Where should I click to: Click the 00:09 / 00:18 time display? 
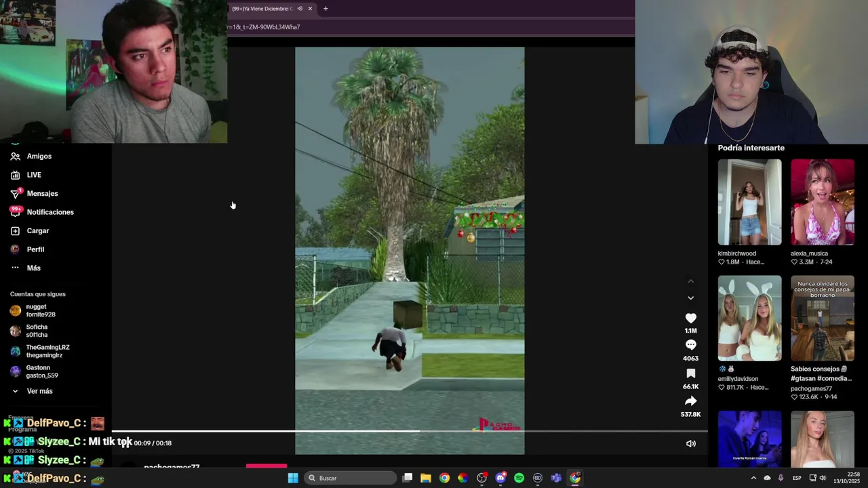153,443
